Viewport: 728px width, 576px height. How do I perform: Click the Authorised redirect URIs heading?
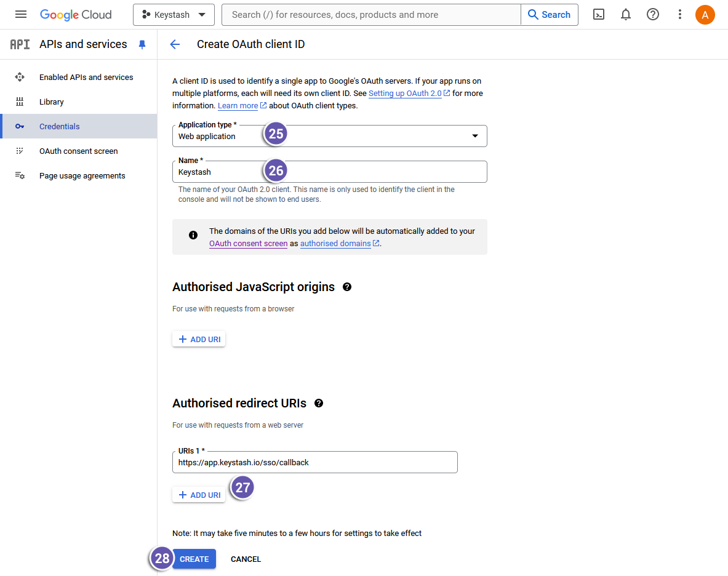pyautogui.click(x=239, y=403)
